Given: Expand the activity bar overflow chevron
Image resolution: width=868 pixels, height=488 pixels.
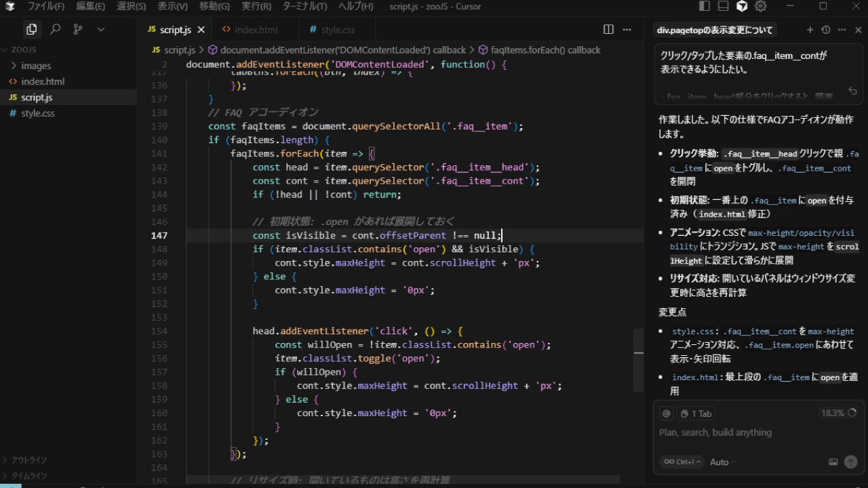Looking at the screenshot, I should click(101, 29).
